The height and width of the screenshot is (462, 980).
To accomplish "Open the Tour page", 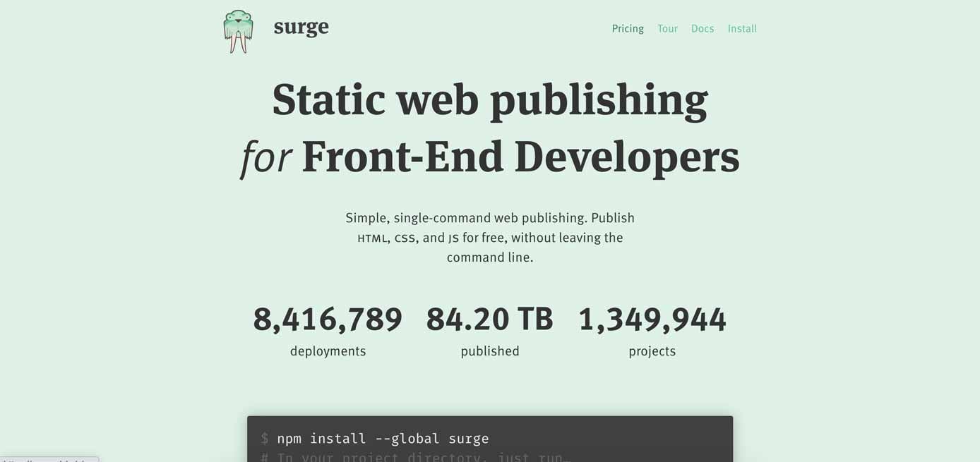I will click(667, 28).
